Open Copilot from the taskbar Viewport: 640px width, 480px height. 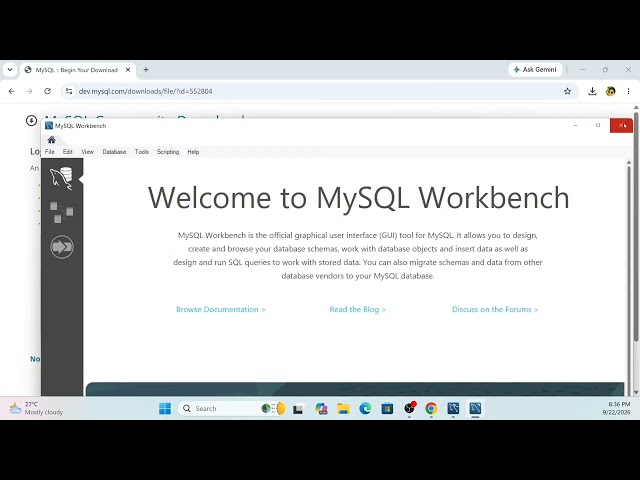click(x=321, y=408)
